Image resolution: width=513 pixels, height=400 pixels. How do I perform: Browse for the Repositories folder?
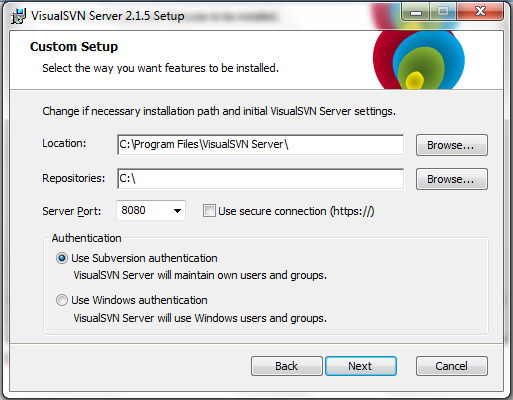pyautogui.click(x=452, y=179)
